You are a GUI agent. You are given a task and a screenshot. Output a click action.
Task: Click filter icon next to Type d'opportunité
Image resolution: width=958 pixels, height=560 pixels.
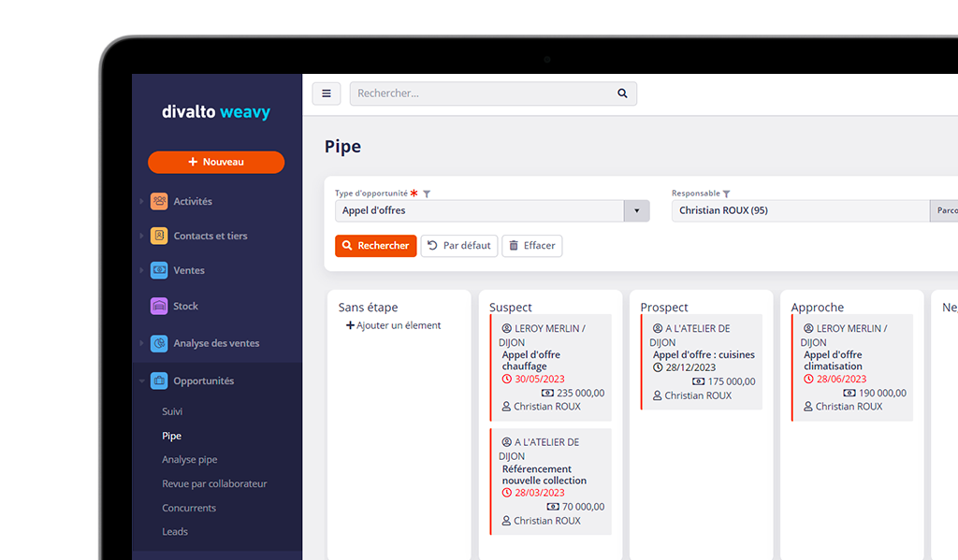point(427,194)
